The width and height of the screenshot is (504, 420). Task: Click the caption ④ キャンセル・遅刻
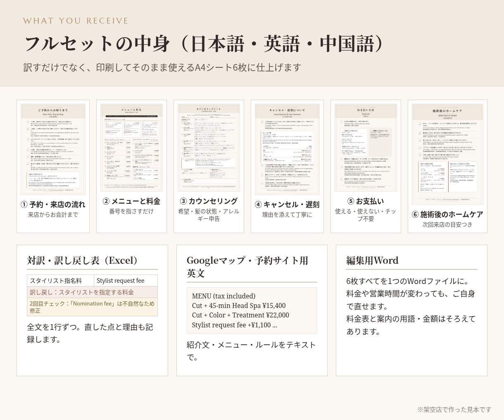point(287,205)
